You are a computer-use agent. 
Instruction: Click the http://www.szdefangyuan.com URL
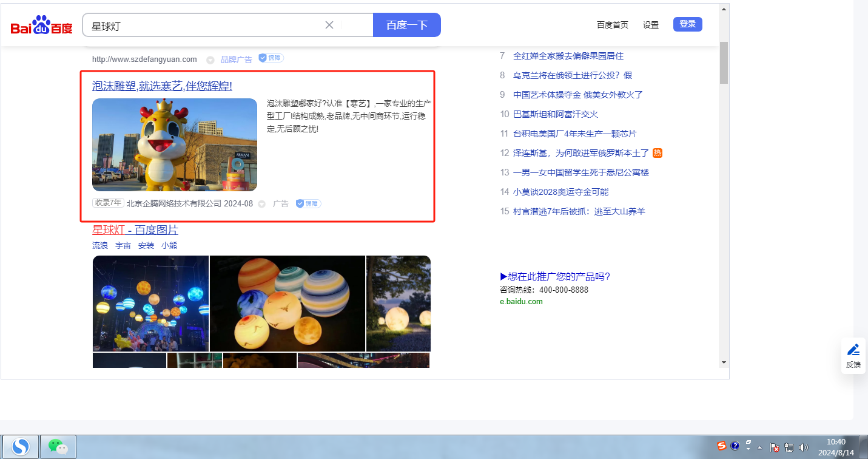point(144,59)
